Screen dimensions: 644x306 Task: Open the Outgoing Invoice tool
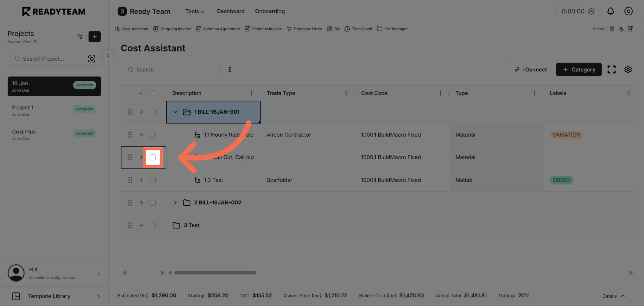pos(172,29)
